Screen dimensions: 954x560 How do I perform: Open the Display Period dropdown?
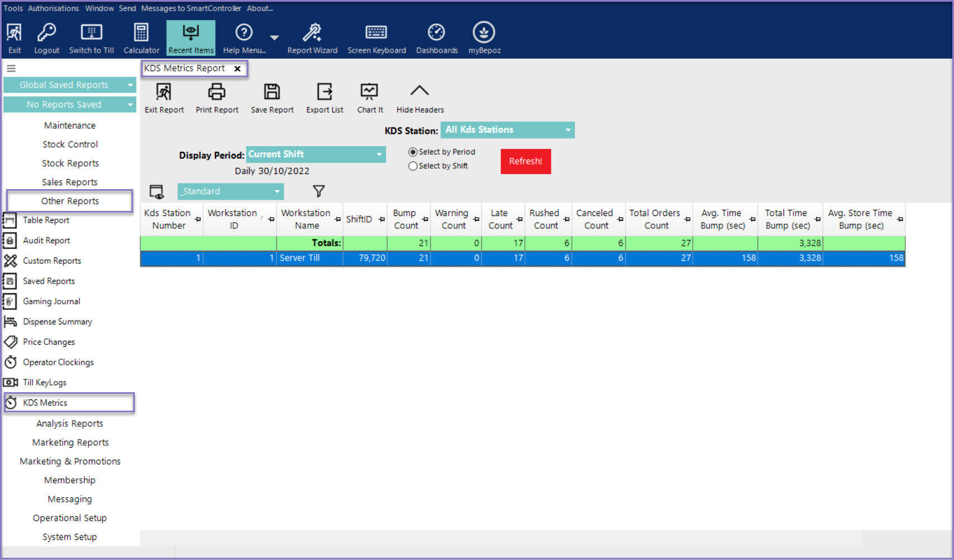(379, 154)
